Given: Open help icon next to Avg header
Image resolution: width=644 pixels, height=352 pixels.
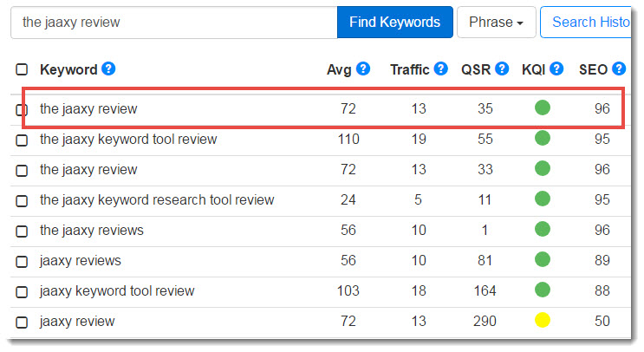Looking at the screenshot, I should coord(363,68).
